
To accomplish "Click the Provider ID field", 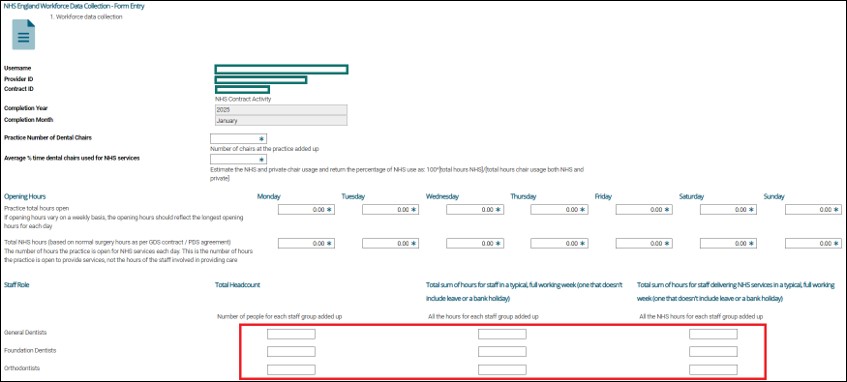I will [261, 80].
